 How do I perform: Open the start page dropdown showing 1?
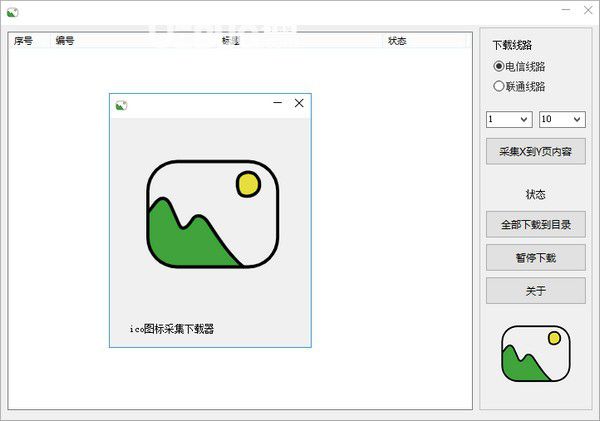pyautogui.click(x=509, y=119)
